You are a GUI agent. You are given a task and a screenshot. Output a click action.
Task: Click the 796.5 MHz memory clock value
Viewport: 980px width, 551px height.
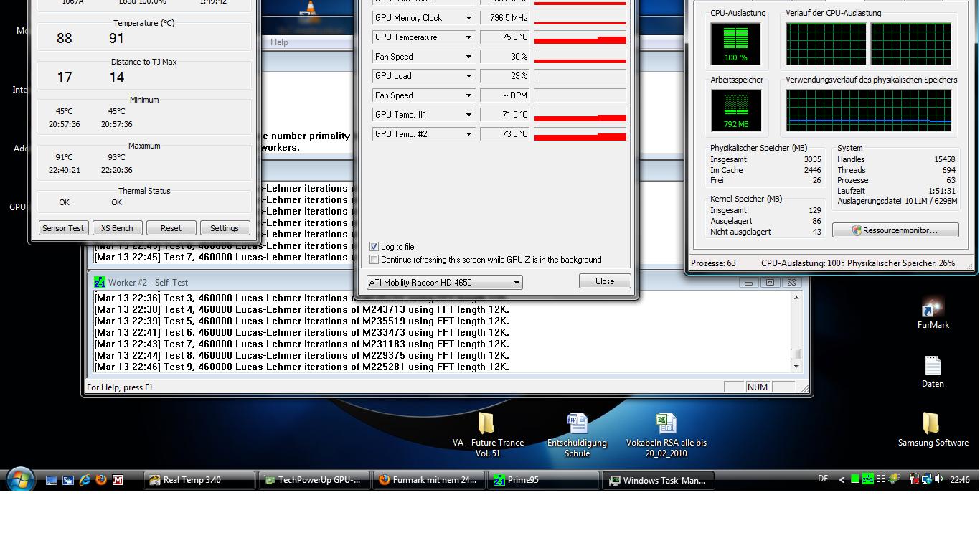505,18
